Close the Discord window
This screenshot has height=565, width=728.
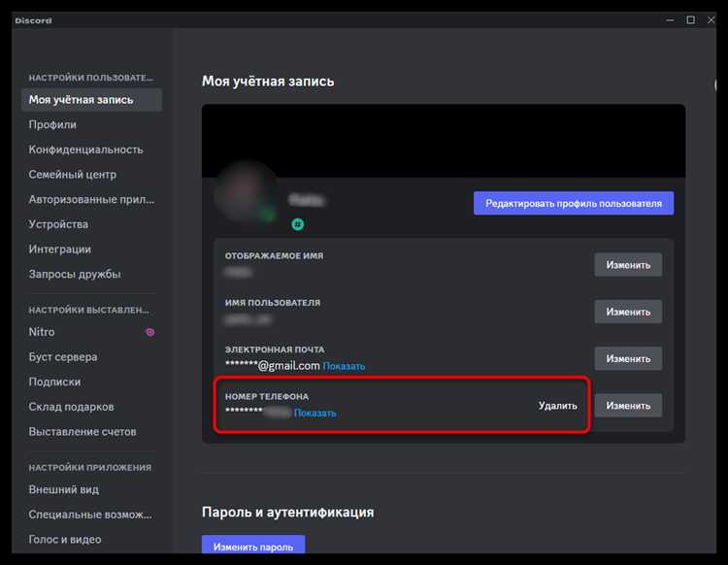(x=711, y=20)
